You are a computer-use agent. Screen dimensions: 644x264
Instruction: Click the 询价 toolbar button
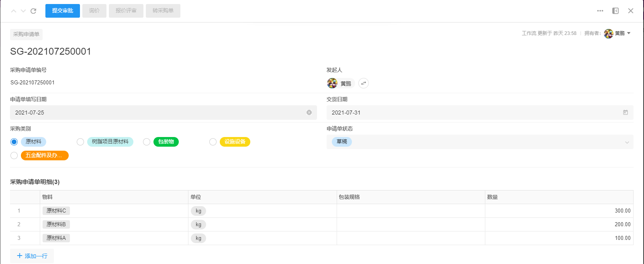(x=94, y=11)
